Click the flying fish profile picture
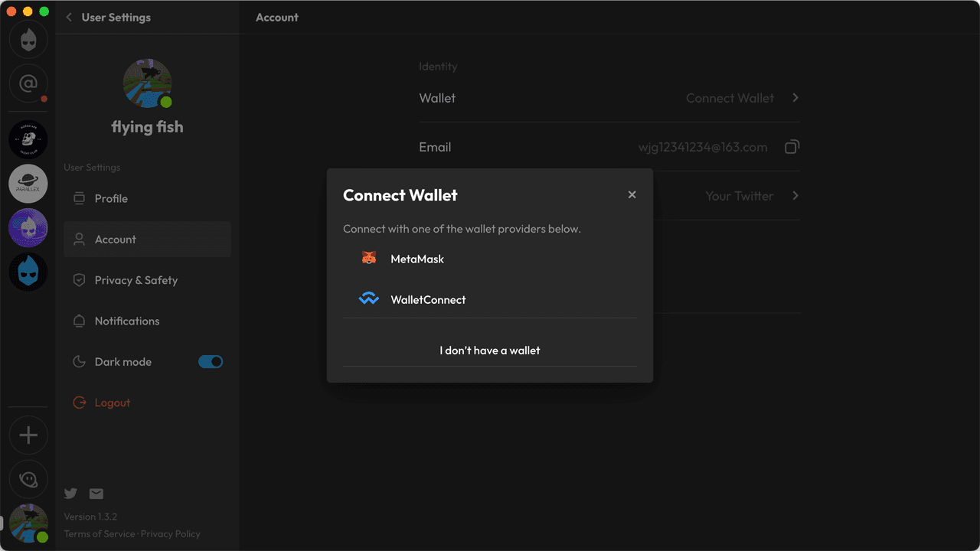 [x=147, y=83]
